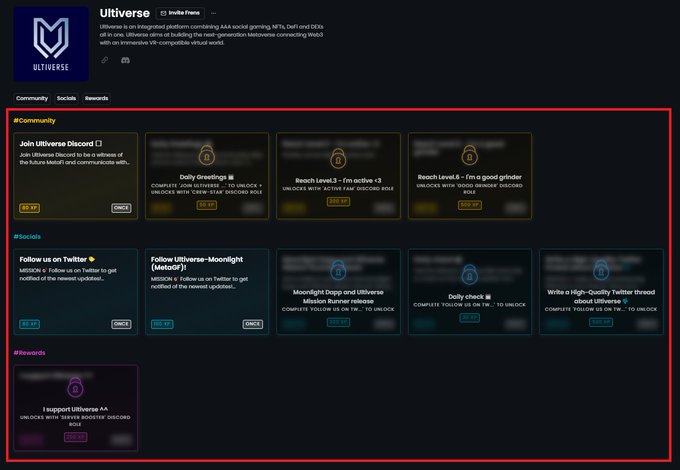
Task: Open the Invite Frens button
Action: pos(180,13)
